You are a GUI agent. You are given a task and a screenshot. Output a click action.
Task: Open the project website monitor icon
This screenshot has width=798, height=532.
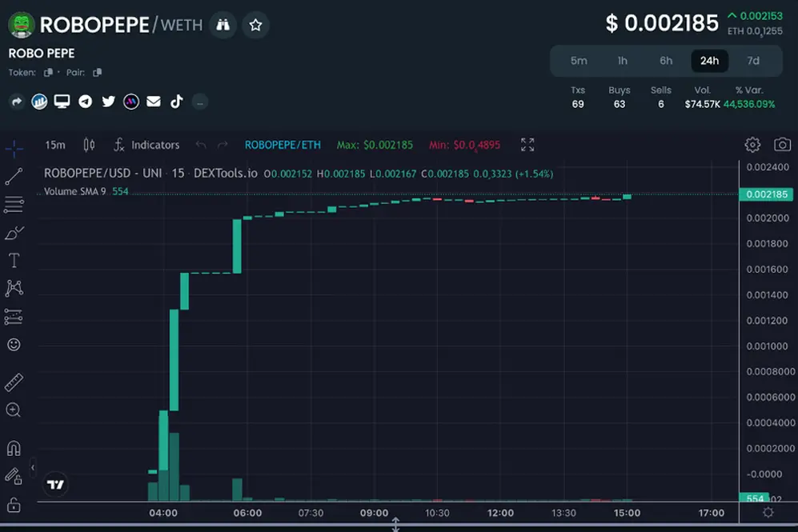coord(62,102)
